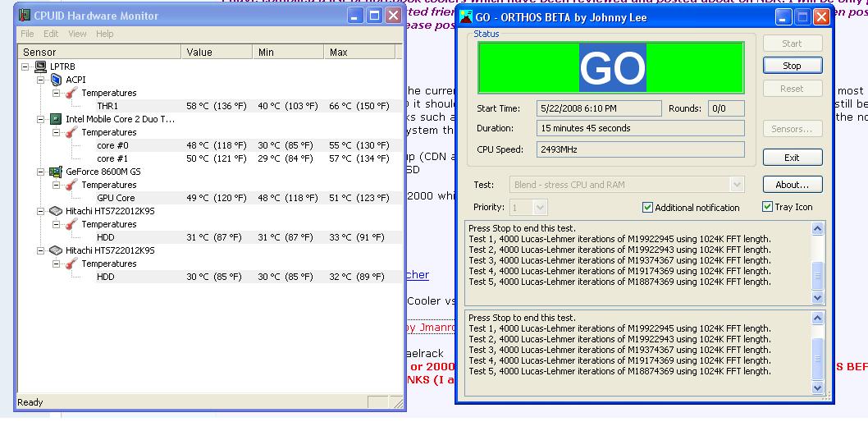
Task: Click the Start Time field in ORTHOS
Action: tap(599, 108)
